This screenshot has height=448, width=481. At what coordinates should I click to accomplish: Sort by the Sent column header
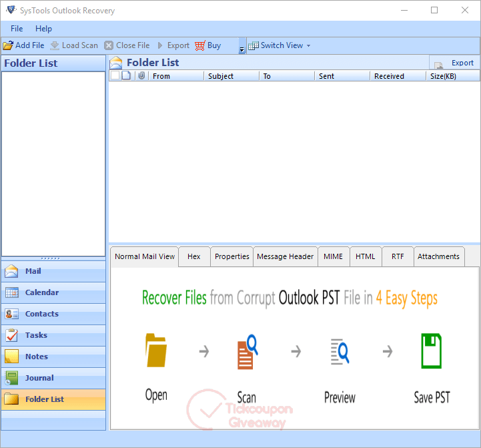[x=342, y=76]
